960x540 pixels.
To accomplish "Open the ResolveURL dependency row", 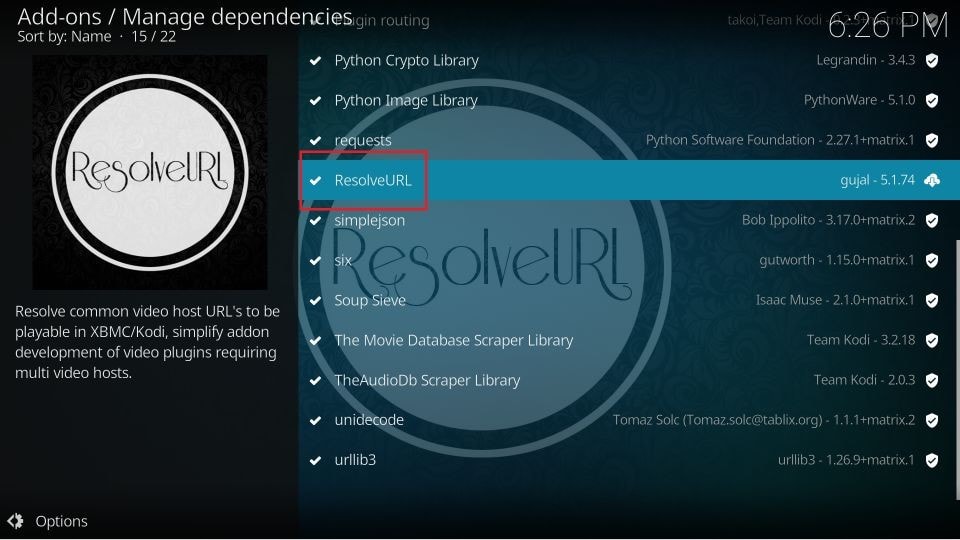I will pos(629,180).
